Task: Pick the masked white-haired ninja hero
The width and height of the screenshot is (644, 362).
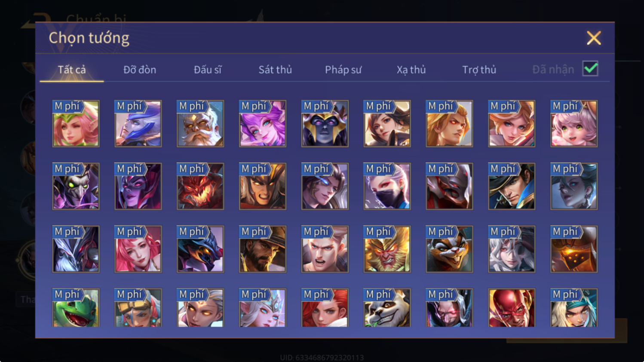Action: (x=387, y=187)
